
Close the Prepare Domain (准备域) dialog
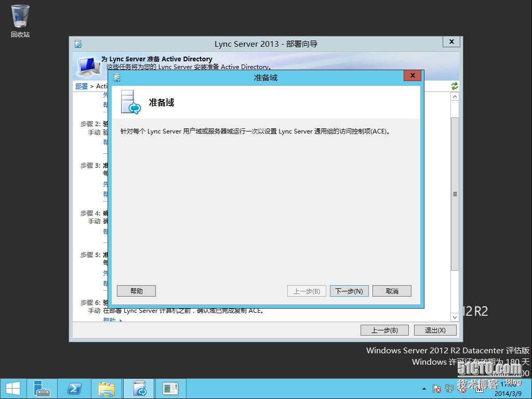pos(413,75)
